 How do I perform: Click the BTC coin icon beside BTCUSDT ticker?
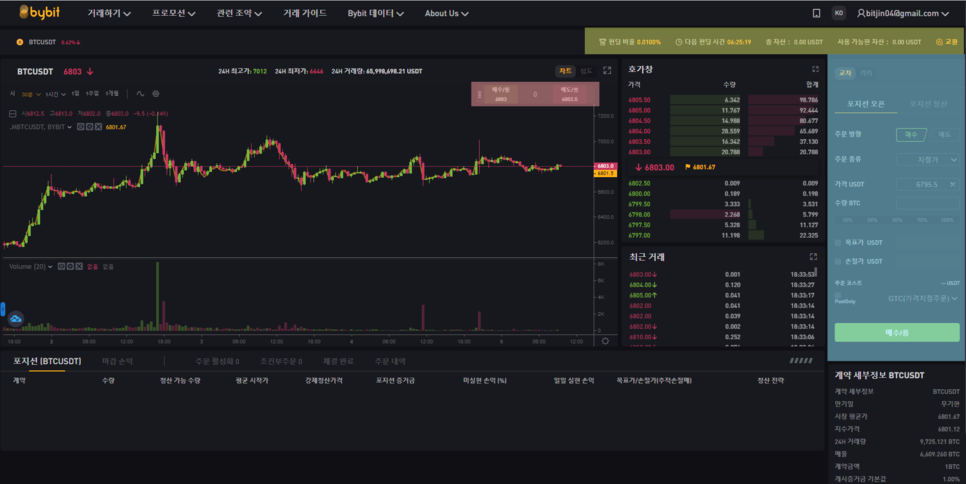coord(20,42)
